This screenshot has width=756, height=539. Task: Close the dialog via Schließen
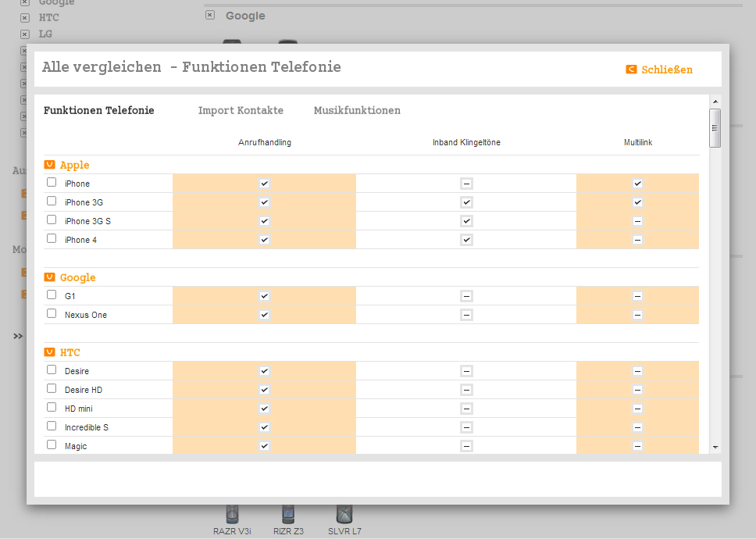click(666, 70)
